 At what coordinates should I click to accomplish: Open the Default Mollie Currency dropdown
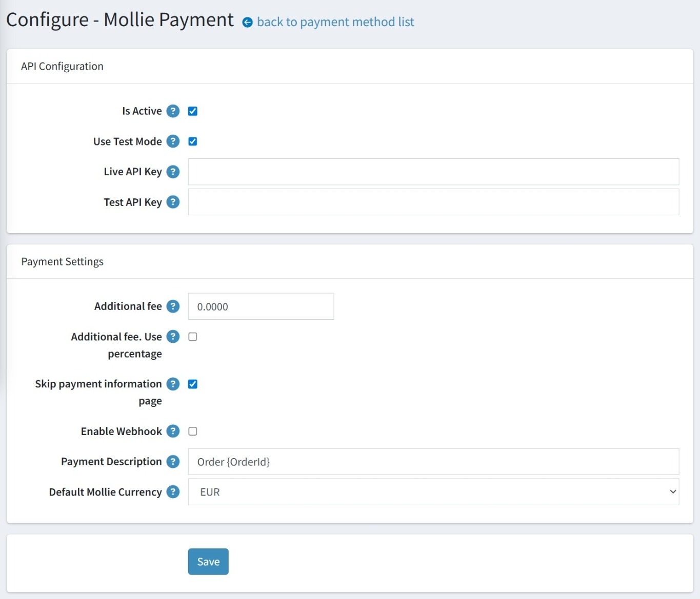coord(433,492)
